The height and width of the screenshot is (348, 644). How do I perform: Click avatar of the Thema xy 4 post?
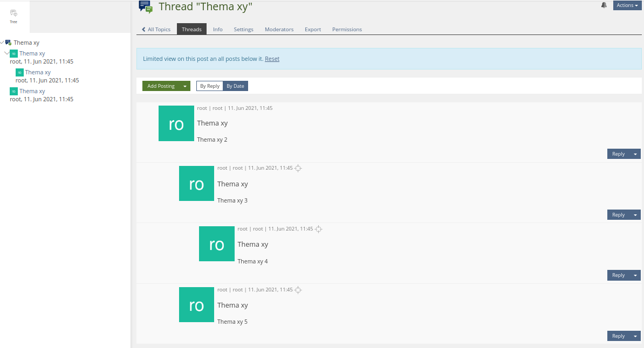coord(217,244)
